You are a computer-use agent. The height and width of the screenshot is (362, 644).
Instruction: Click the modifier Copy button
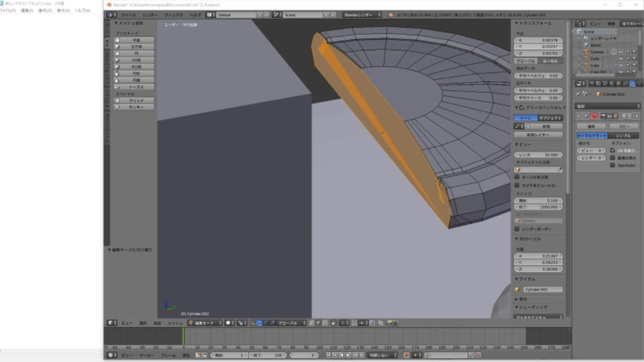click(624, 126)
